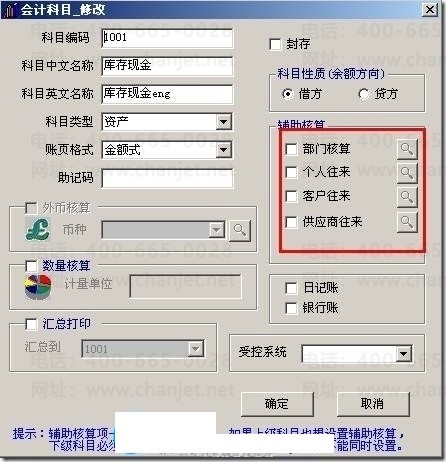Image resolution: width=446 pixels, height=462 pixels.
Task: Click the pie chart icon under 数量核算
Action: 38,287
